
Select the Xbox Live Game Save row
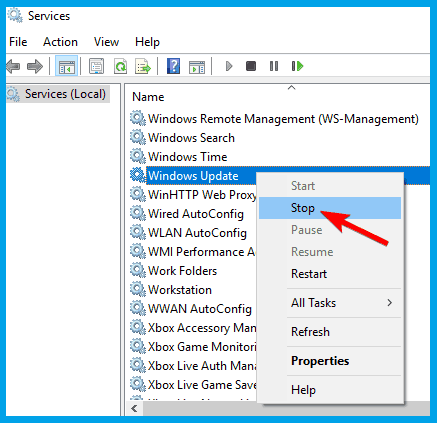[202, 385]
